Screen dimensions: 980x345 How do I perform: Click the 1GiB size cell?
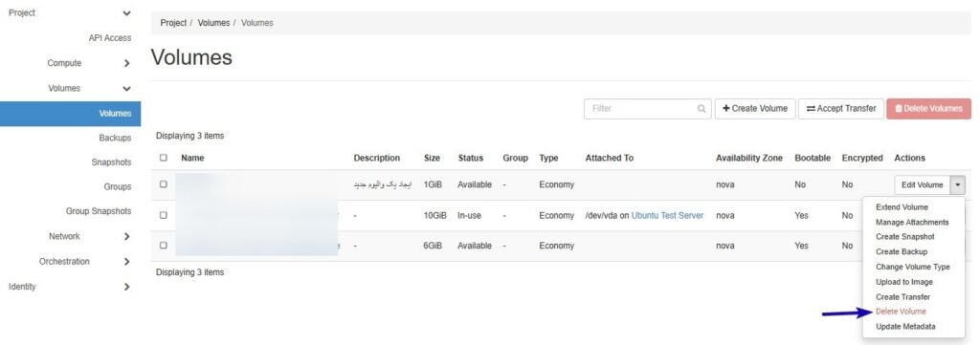pos(433,184)
